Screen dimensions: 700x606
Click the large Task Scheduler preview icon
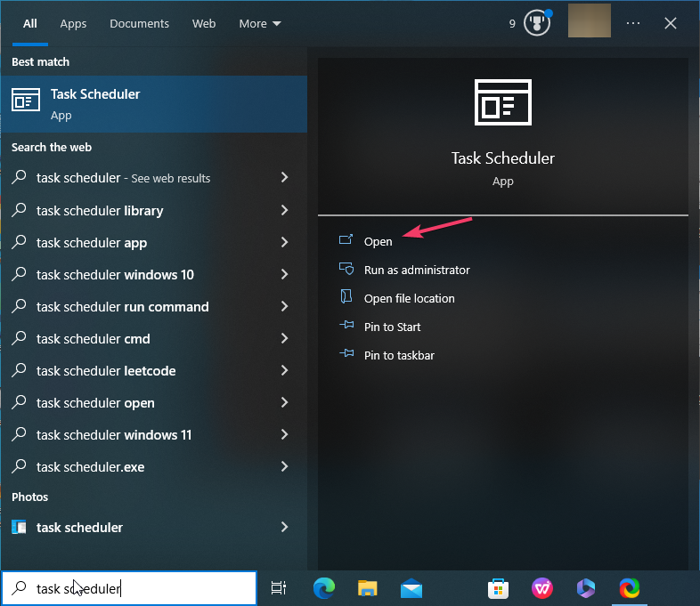point(502,102)
